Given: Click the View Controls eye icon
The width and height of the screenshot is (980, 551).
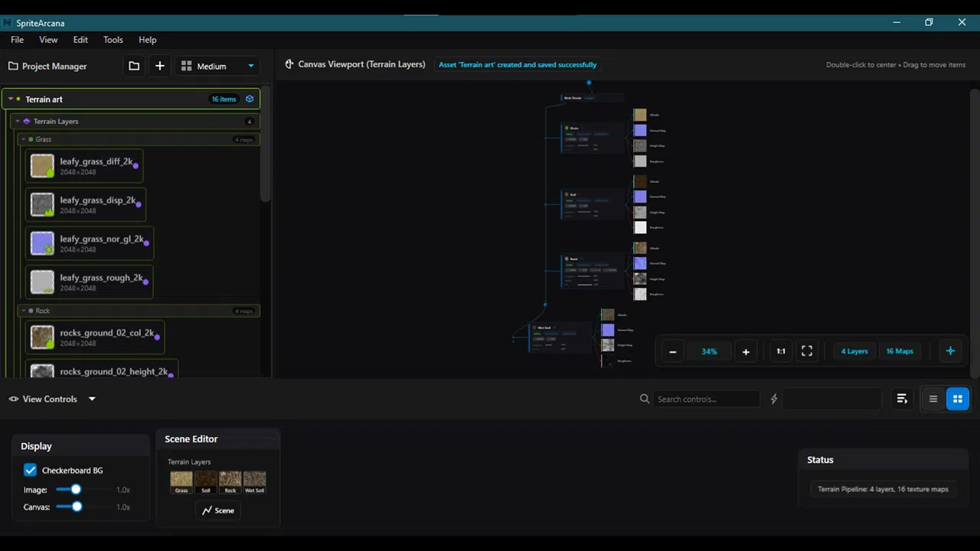Looking at the screenshot, I should [x=14, y=399].
